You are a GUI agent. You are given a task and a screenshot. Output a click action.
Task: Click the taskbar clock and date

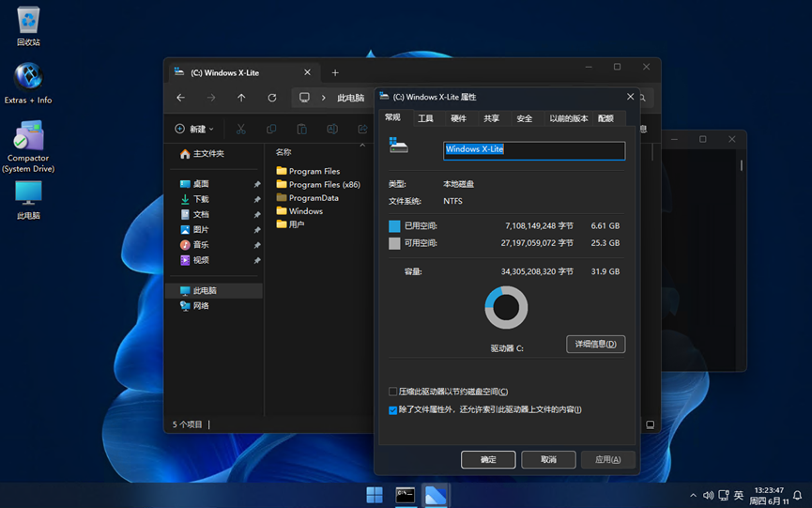tap(769, 496)
